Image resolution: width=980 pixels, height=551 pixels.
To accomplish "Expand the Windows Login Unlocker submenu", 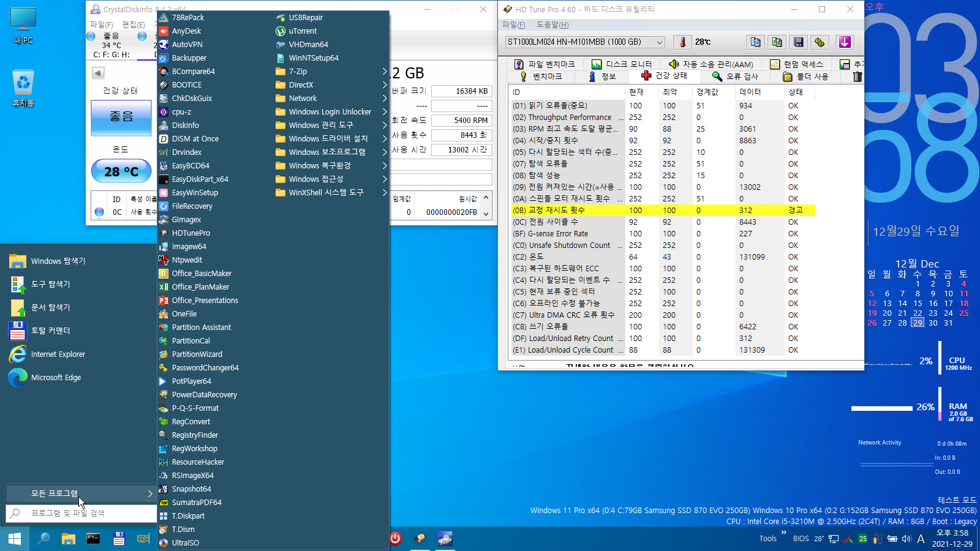I will (x=331, y=112).
